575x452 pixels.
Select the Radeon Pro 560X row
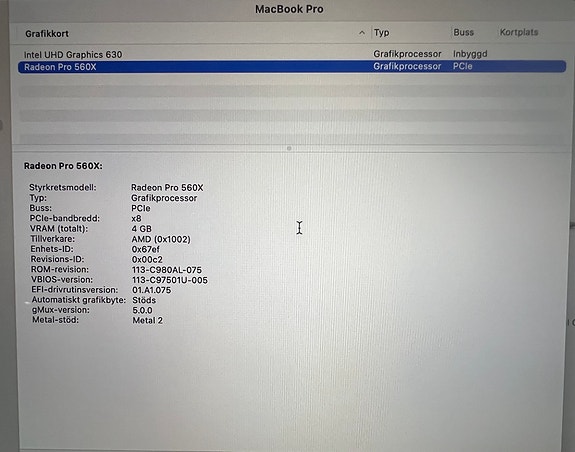(x=292, y=67)
